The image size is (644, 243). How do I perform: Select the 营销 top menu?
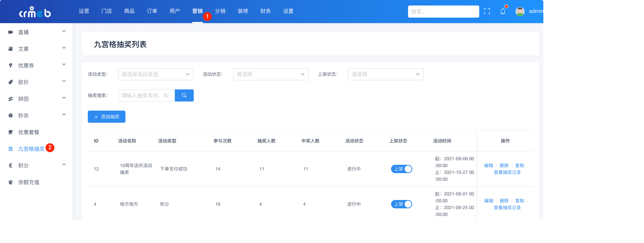coord(198,11)
